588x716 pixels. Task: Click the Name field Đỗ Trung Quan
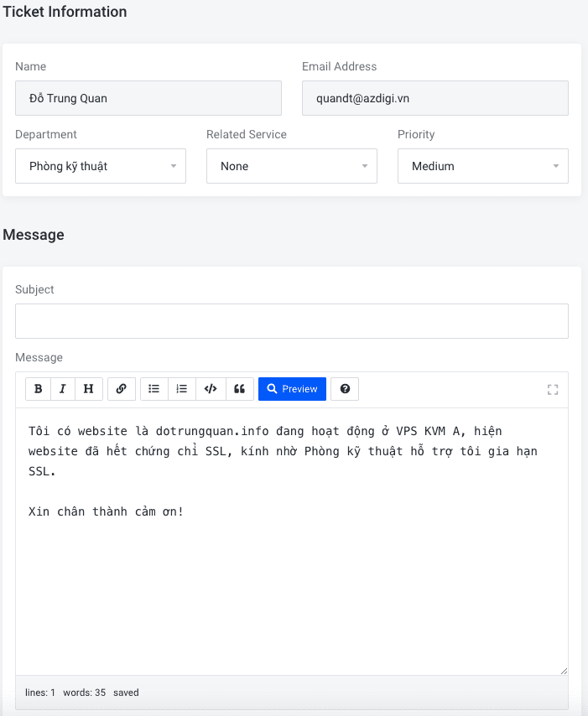[148, 98]
